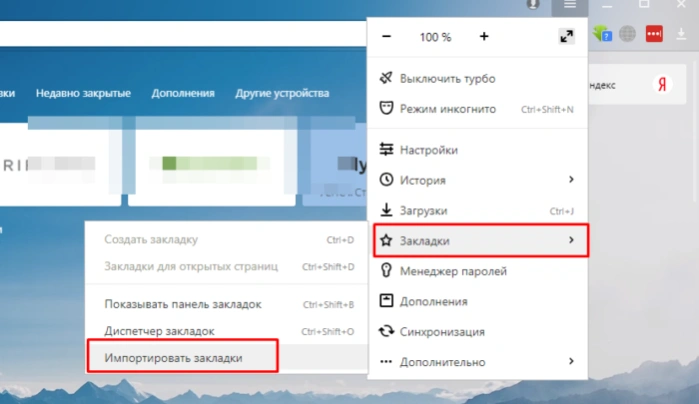This screenshot has height=404, width=699.
Task: Click the Загрузки download arrow icon
Action: coord(386,210)
